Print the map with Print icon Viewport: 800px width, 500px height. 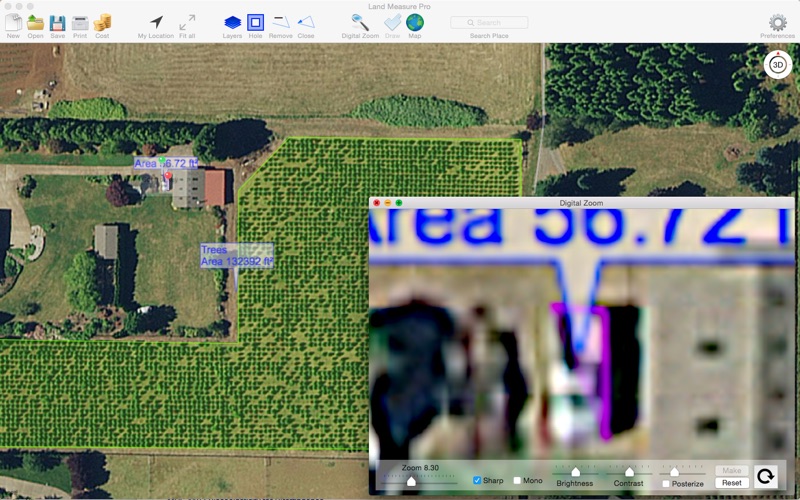(x=80, y=23)
